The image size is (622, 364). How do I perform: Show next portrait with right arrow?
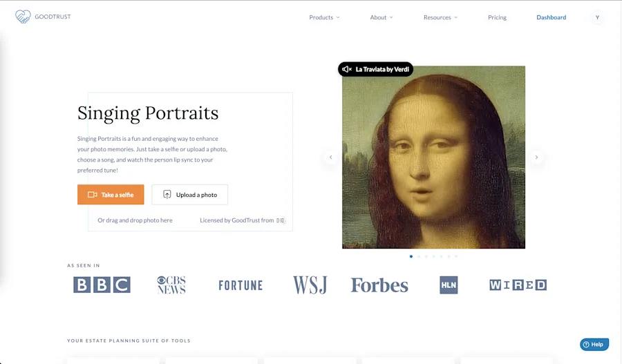click(536, 157)
